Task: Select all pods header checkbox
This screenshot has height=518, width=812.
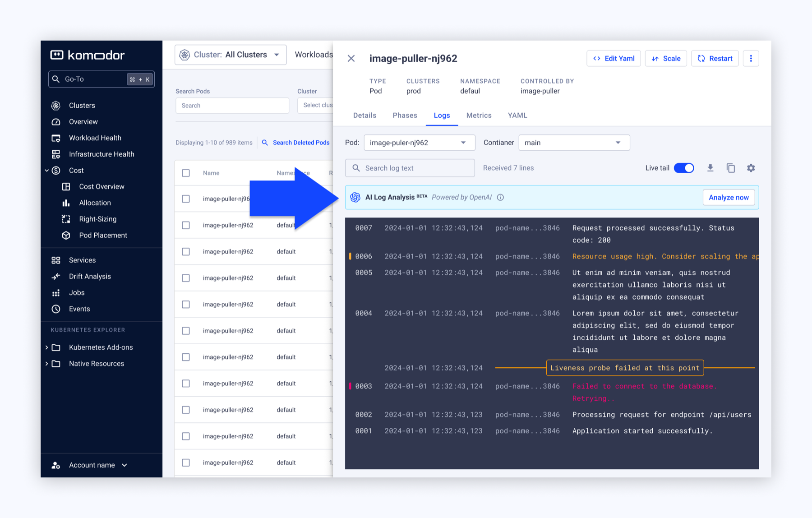Action: pos(186,173)
